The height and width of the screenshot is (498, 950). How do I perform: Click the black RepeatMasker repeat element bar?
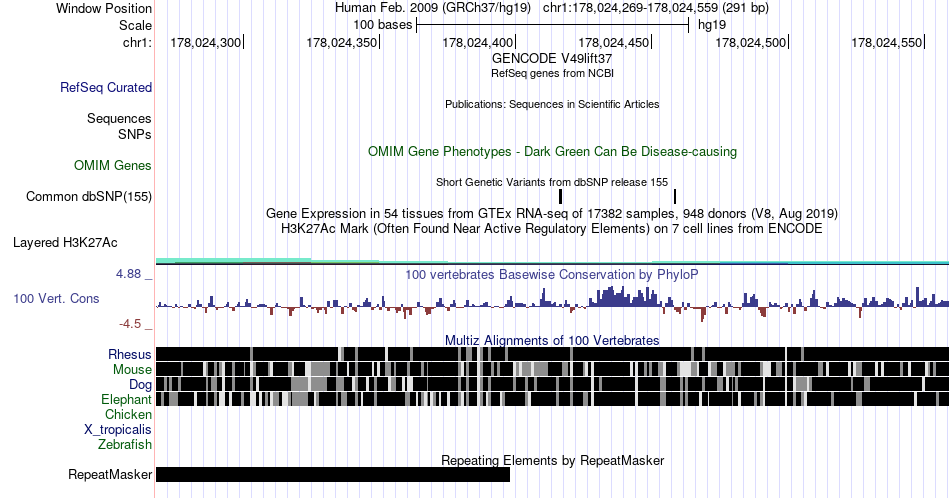[x=333, y=474]
